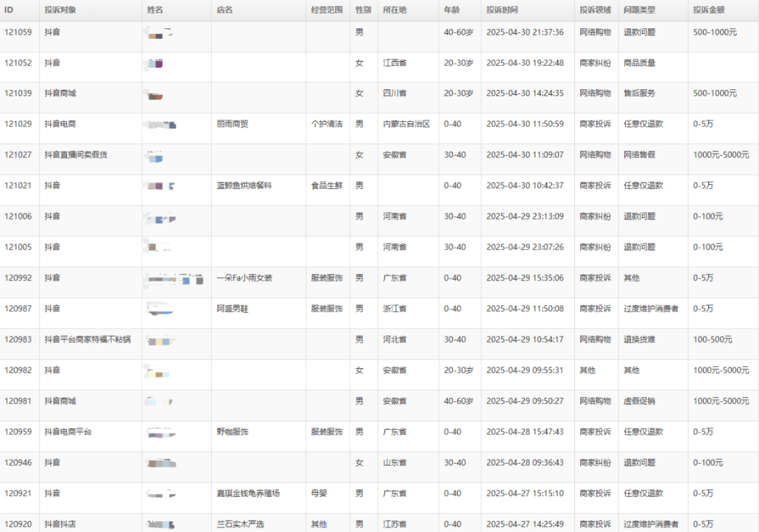Screen dimensions: 759x532
Task: Click the store name 阿盛男鞋
Action: (232, 309)
